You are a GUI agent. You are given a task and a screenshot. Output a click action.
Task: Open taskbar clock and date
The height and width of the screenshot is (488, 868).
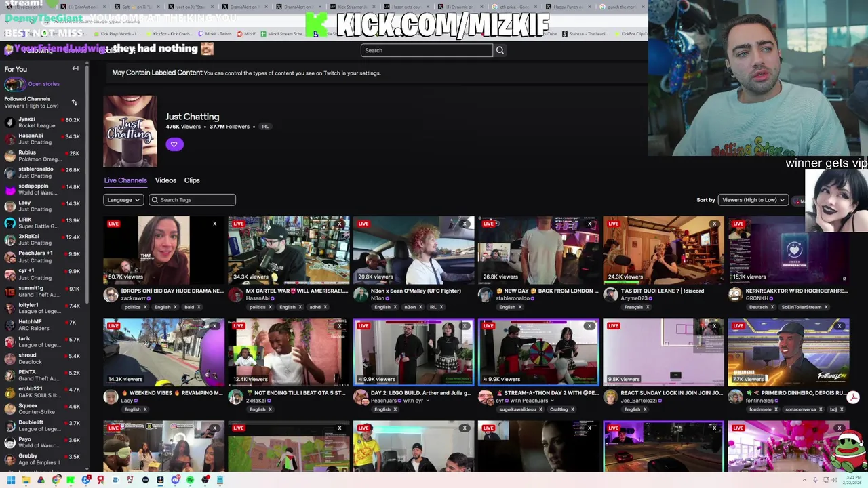(x=852, y=480)
